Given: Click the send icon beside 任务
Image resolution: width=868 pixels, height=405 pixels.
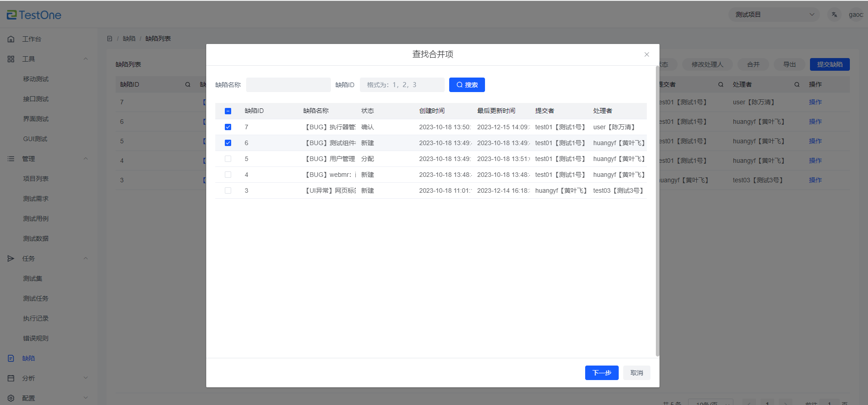Looking at the screenshot, I should pyautogui.click(x=11, y=259).
